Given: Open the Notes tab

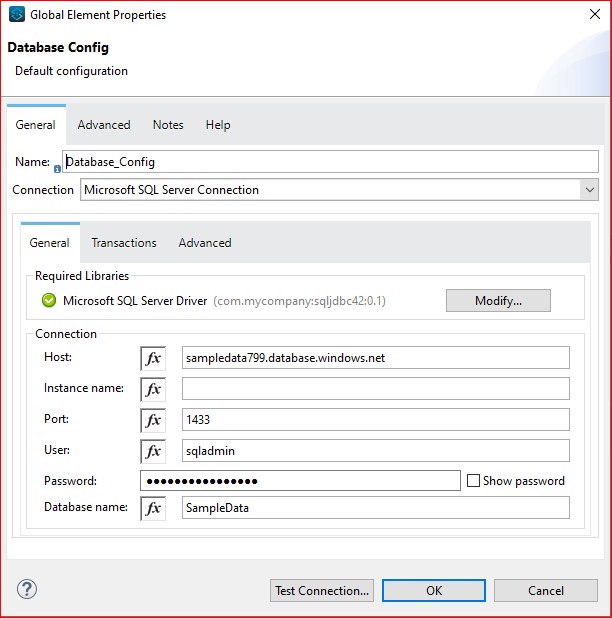Looking at the screenshot, I should [x=168, y=125].
